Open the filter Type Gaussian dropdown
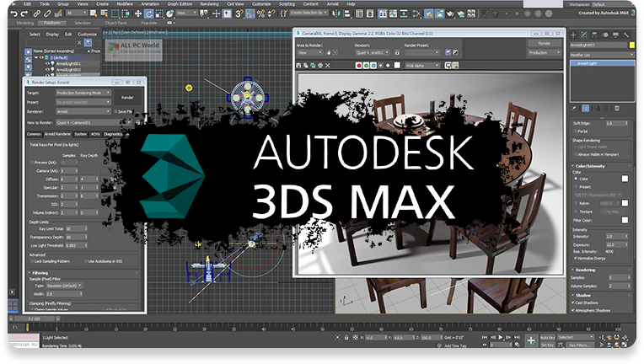Viewport: 644px width, 364px height. (x=64, y=286)
